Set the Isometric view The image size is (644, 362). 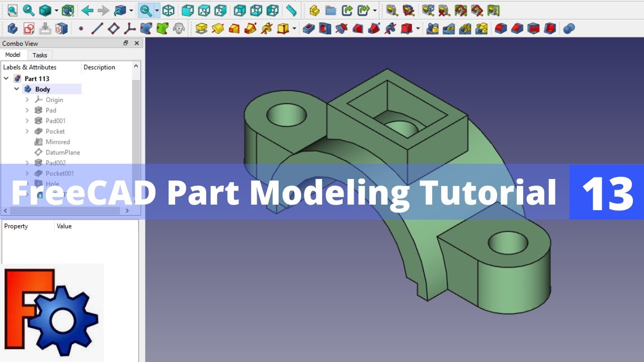[169, 10]
